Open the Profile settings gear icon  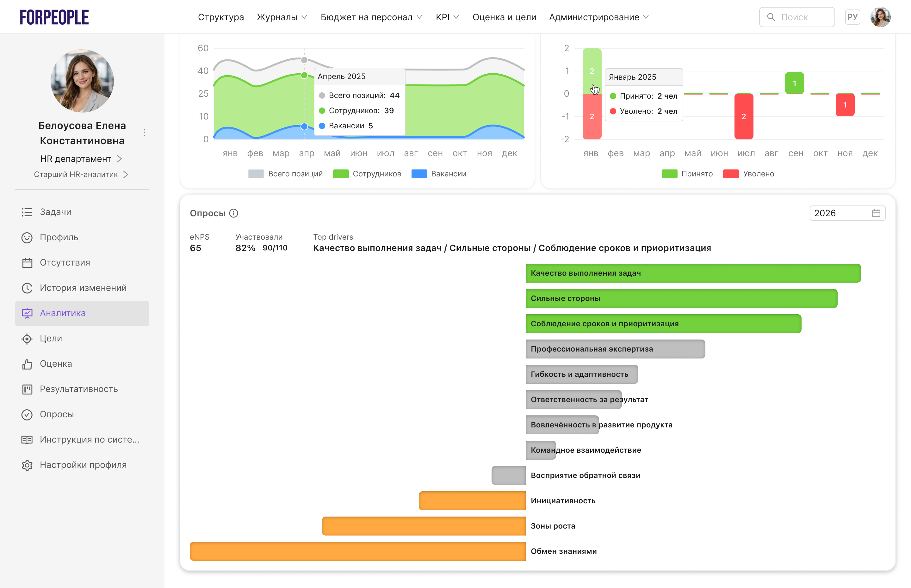click(27, 465)
